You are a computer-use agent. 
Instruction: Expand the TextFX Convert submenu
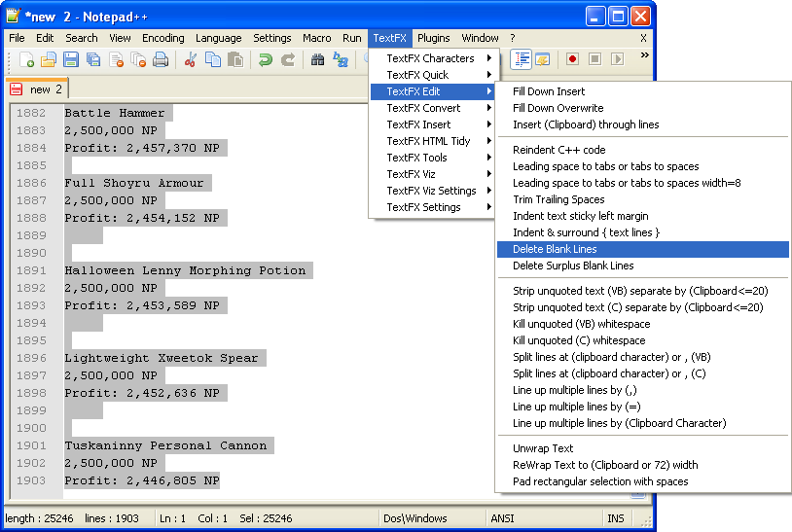[x=434, y=108]
